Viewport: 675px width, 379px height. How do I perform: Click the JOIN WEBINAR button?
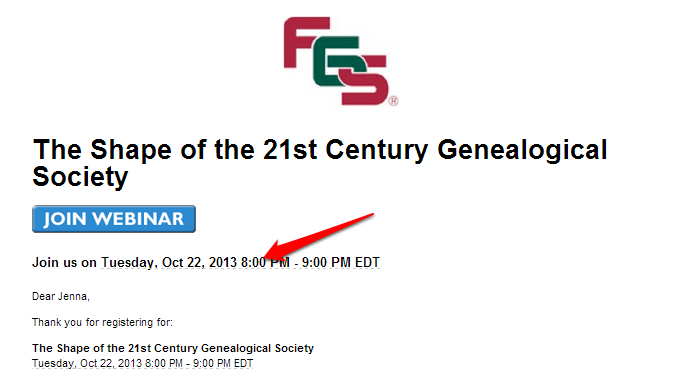tap(114, 219)
